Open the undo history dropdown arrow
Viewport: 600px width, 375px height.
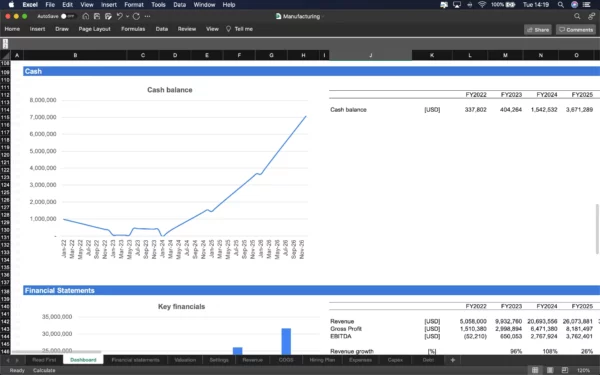pyautogui.click(x=127, y=16)
